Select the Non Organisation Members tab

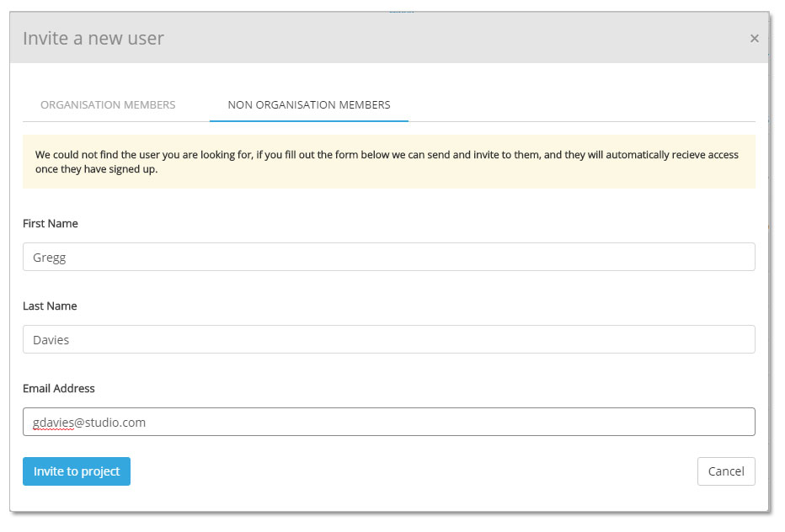309,104
